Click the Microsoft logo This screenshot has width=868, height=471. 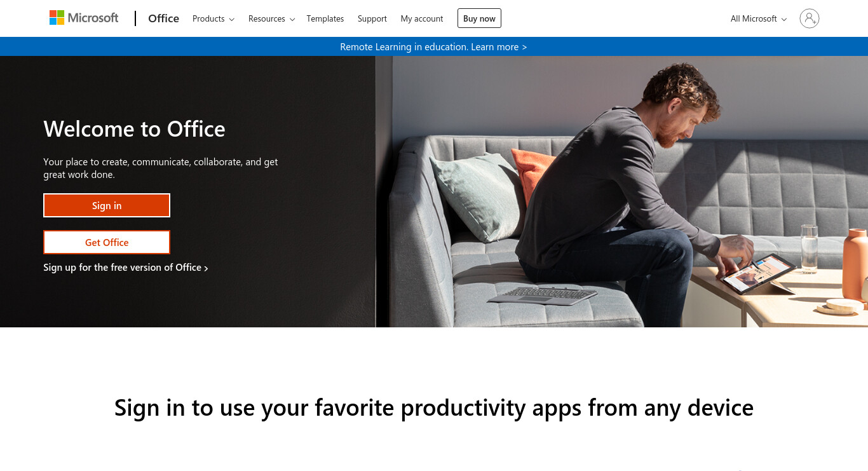[x=84, y=18]
